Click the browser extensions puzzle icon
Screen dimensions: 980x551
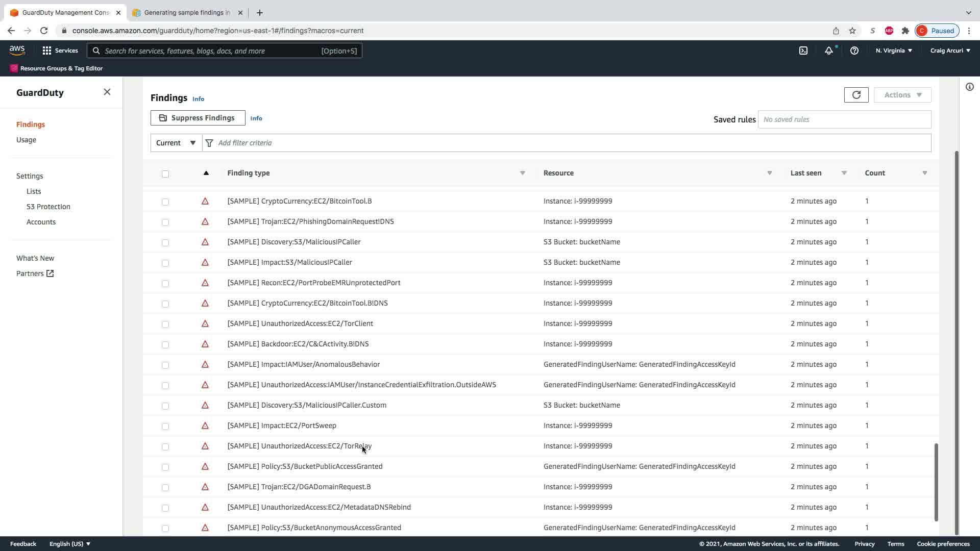point(905,31)
